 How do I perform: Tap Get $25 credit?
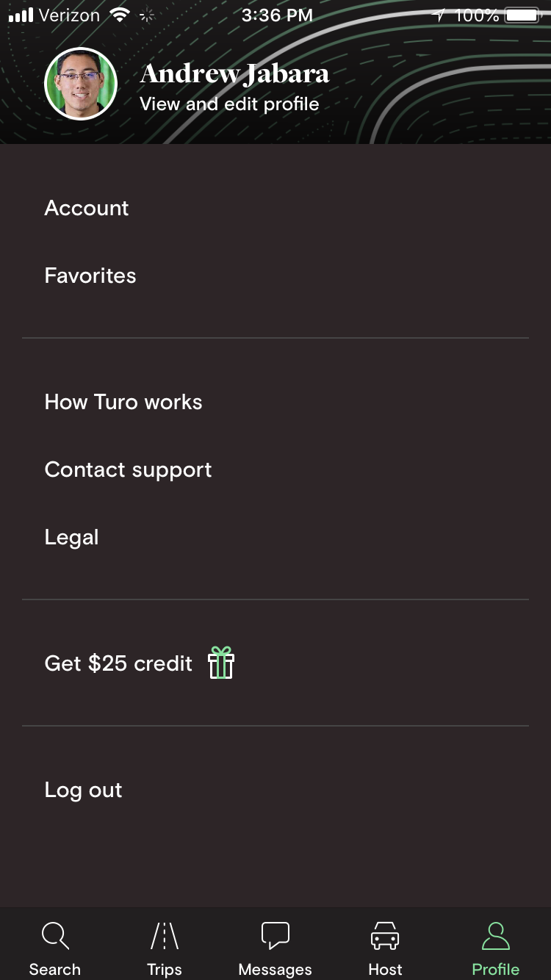tap(118, 663)
